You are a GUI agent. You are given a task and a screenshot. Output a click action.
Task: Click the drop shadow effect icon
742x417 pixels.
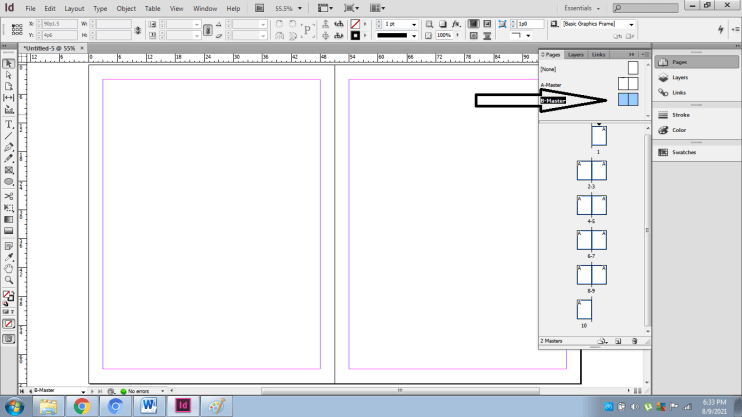pyautogui.click(x=442, y=24)
